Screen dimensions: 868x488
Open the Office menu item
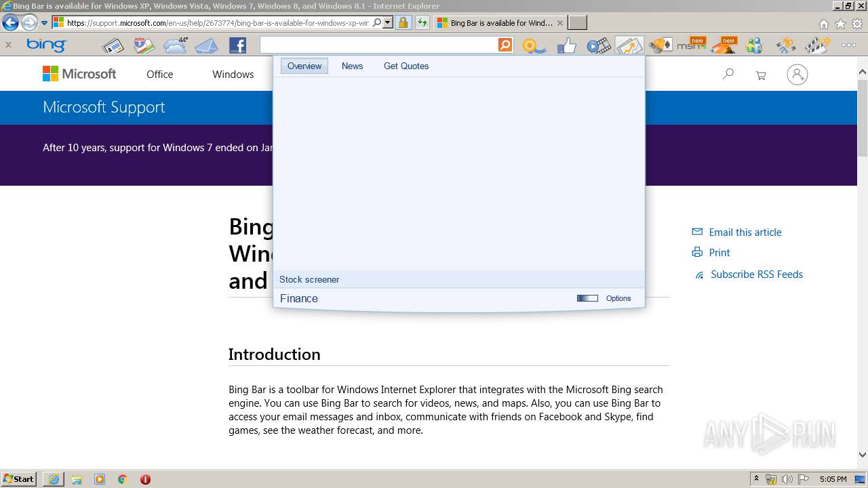pyautogui.click(x=160, y=75)
